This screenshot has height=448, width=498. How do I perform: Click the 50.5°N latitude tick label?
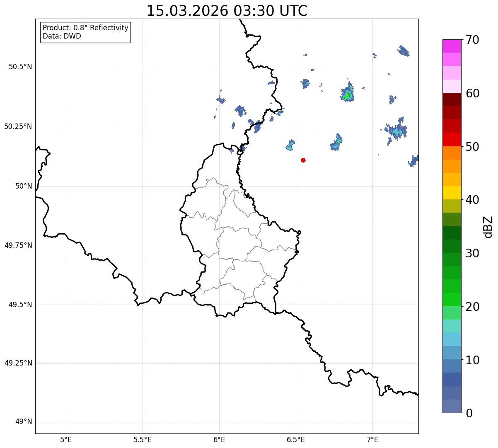point(20,67)
